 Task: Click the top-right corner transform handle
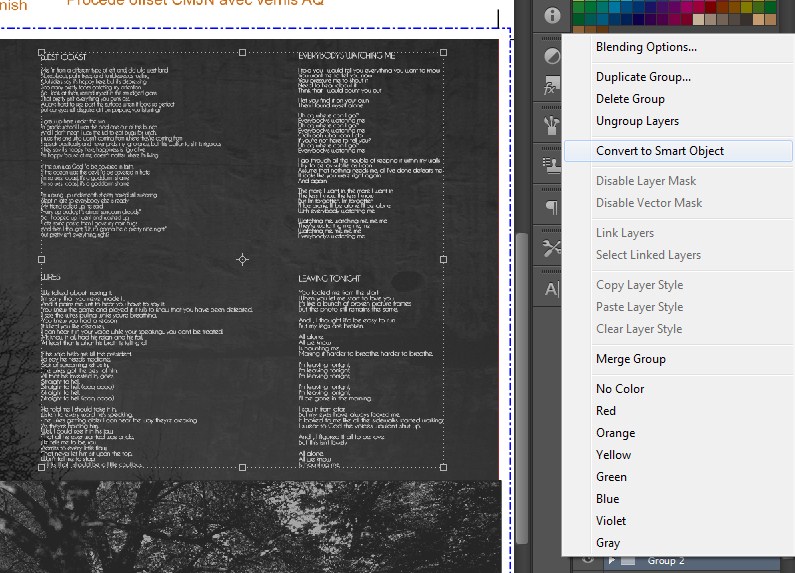(x=444, y=53)
